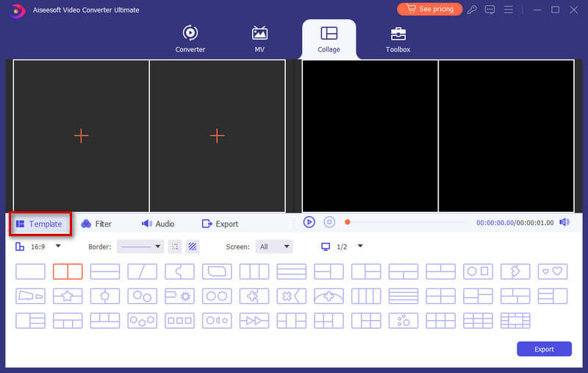This screenshot has width=588, height=373.
Task: Click the play button in preview
Action: pos(309,222)
